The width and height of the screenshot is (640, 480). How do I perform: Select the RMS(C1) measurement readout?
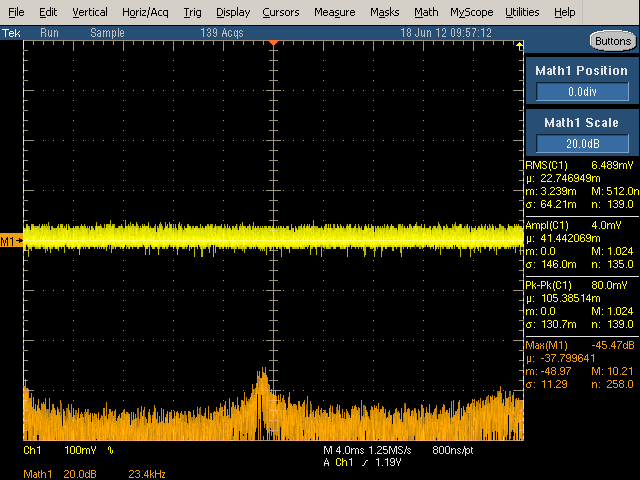582,185
